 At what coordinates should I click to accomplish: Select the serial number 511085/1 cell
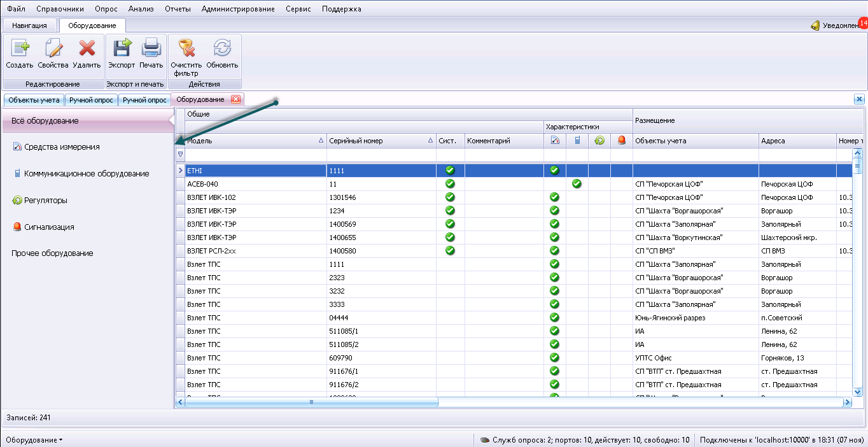coord(381,330)
